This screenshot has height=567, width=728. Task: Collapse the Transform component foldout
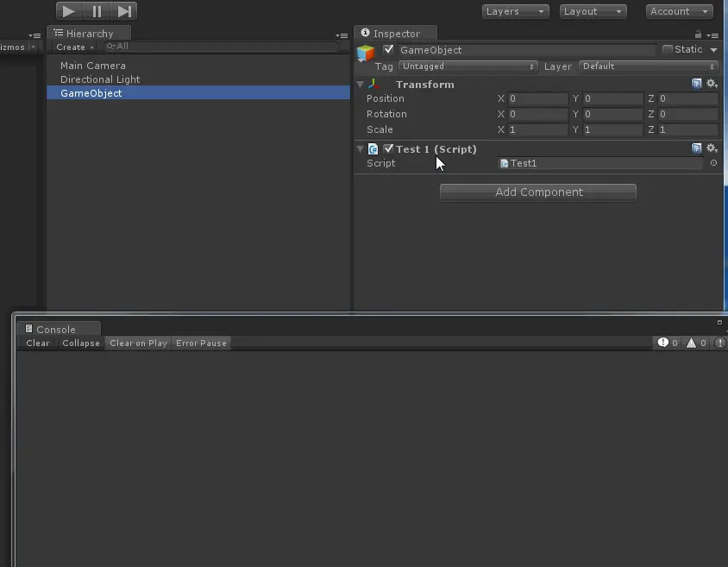[x=361, y=85]
